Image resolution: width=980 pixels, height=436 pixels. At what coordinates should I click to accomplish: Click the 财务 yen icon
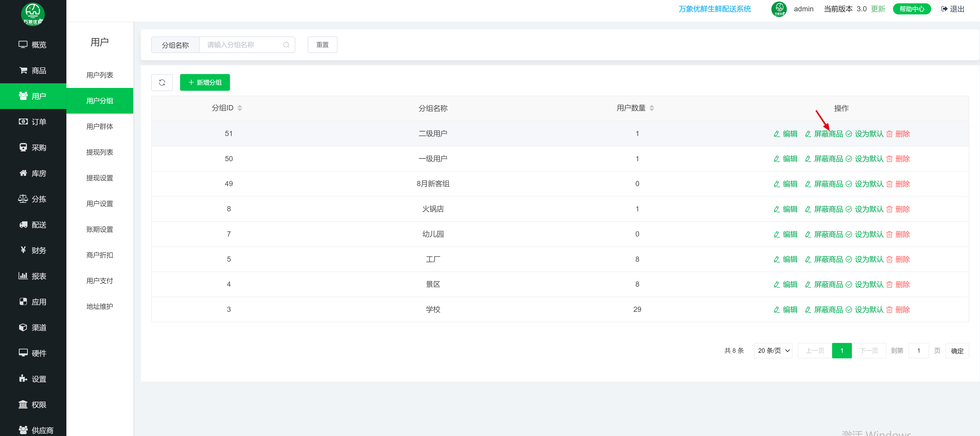pos(23,250)
